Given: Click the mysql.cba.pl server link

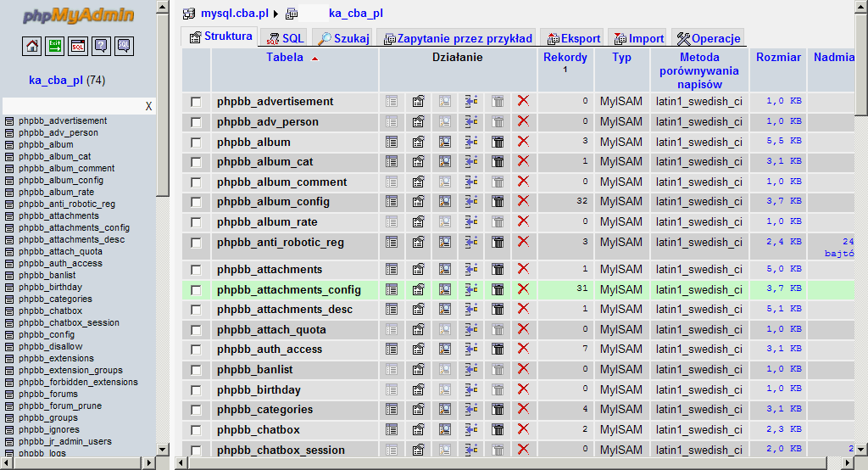Looking at the screenshot, I should [235, 14].
